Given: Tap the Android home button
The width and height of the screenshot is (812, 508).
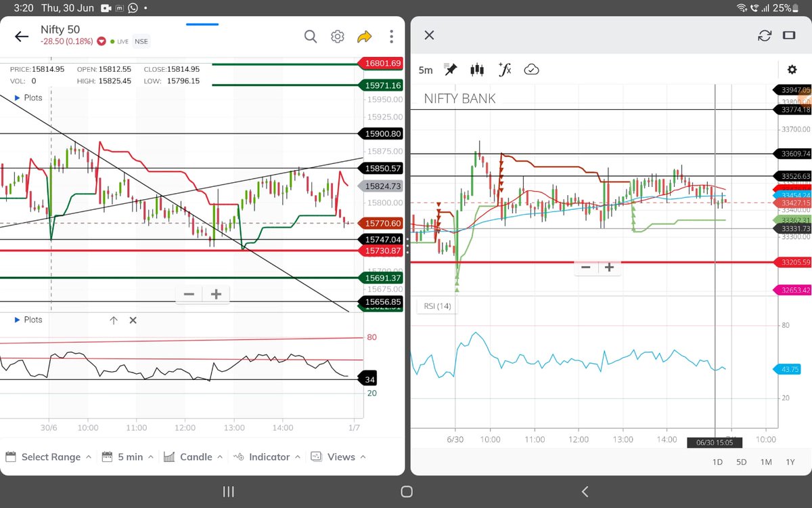Looking at the screenshot, I should (407, 491).
